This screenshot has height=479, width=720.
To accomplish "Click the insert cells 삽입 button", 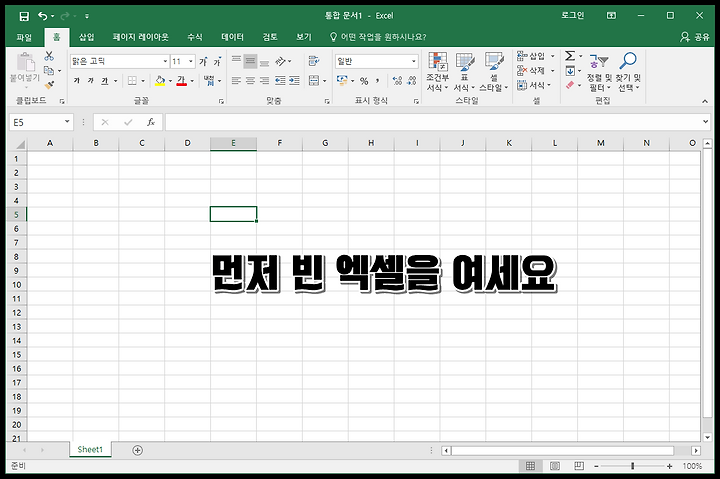I will pos(531,56).
